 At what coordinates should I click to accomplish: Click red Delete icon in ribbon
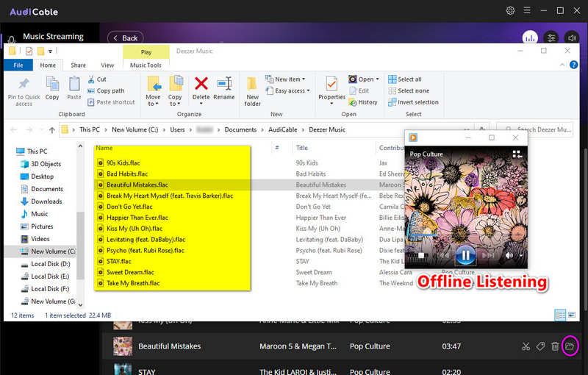click(201, 84)
